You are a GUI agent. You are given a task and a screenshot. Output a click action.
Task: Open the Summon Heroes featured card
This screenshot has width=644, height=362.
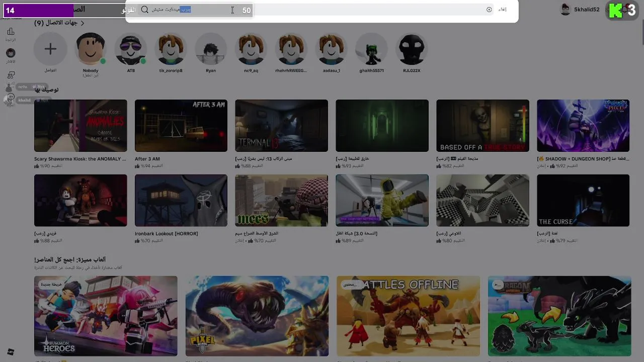coord(106,316)
